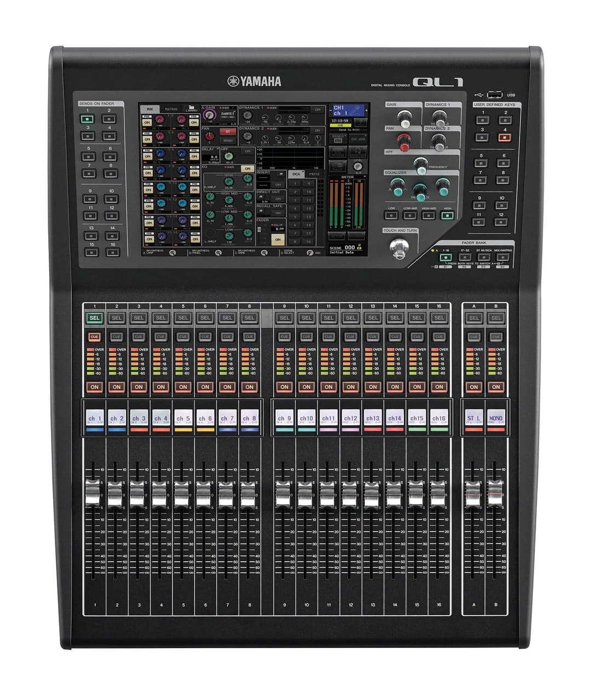Toggle the EQ ON button on the touchscreen
The height and width of the screenshot is (700, 591).
(247, 168)
